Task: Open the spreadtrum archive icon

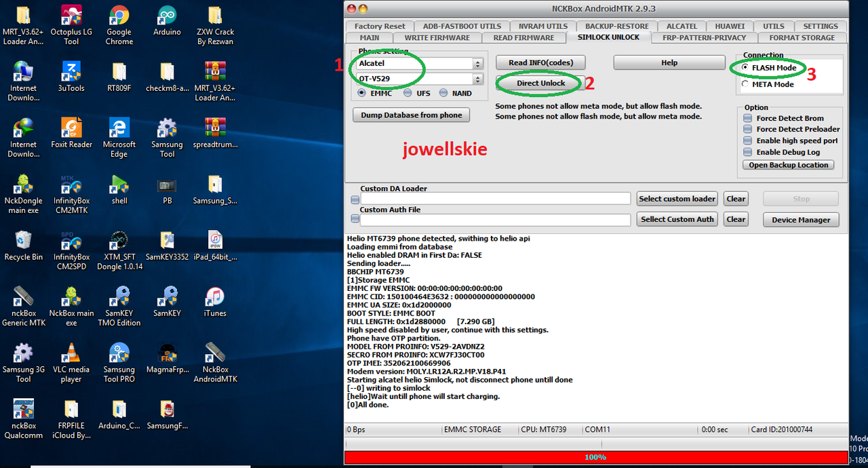Action: click(x=215, y=133)
